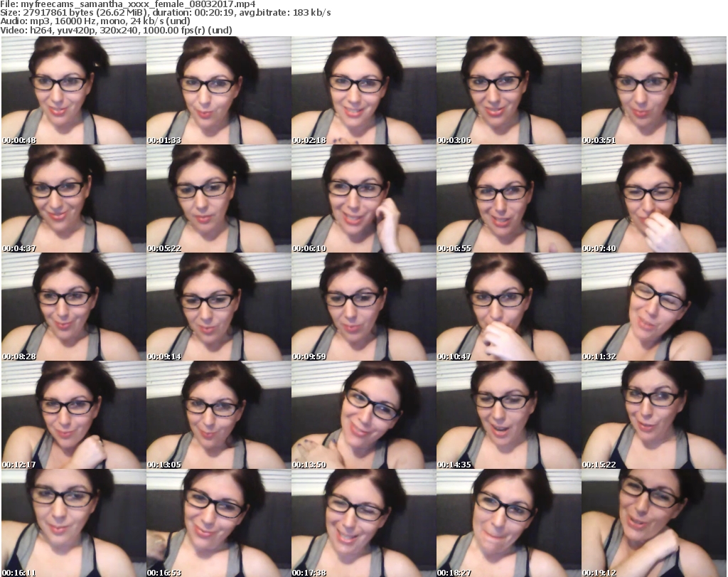The width and height of the screenshot is (728, 577).
Task: Click the frame stamped 00:12:17
Action: 74,415
